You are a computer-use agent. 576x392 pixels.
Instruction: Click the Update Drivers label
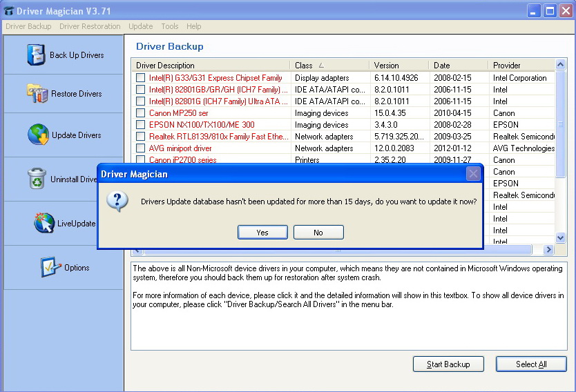[77, 135]
